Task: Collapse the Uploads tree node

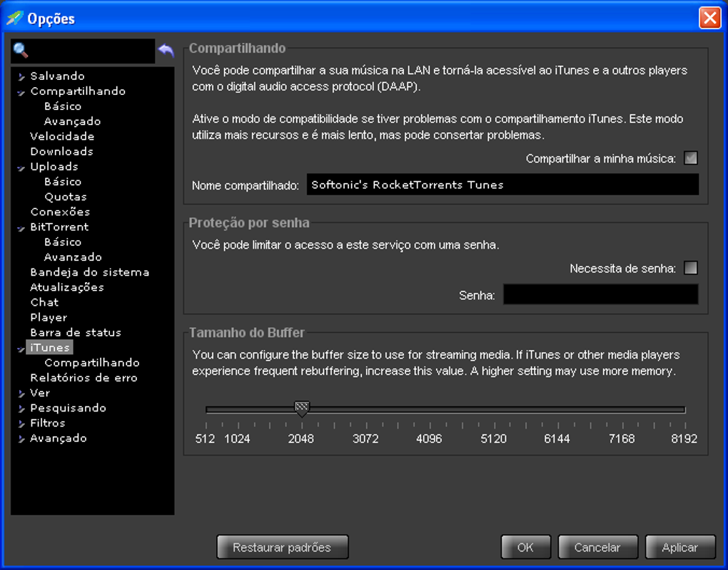Action: (21, 166)
